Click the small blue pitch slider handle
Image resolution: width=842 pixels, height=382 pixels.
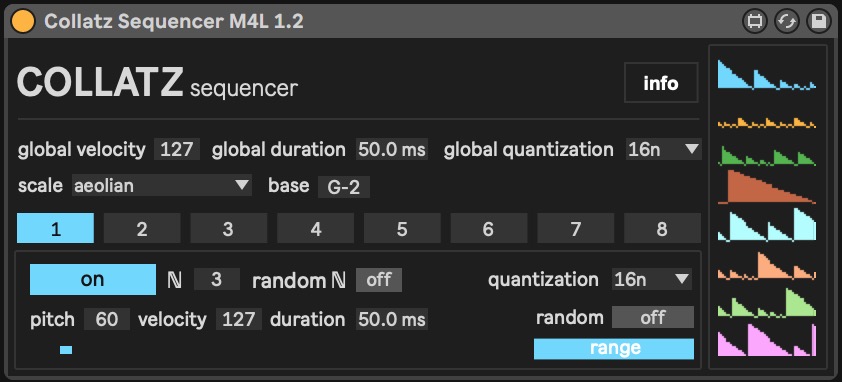[x=66, y=350]
